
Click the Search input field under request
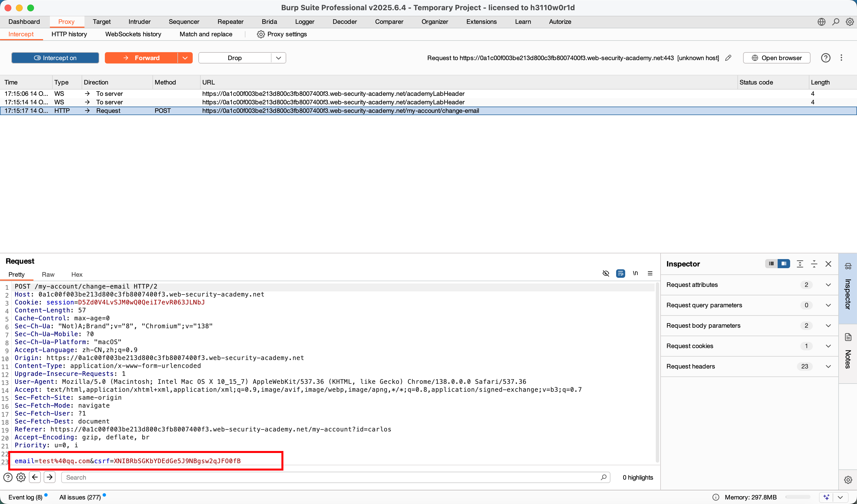[333, 477]
